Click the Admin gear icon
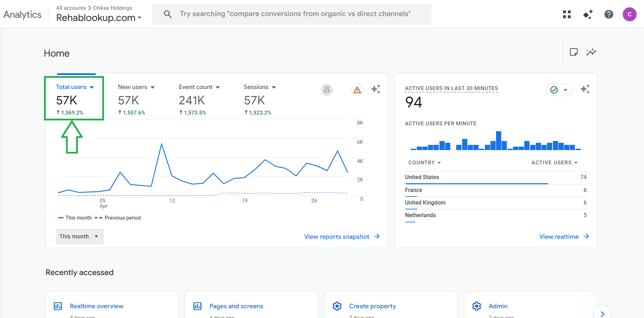 click(x=477, y=306)
